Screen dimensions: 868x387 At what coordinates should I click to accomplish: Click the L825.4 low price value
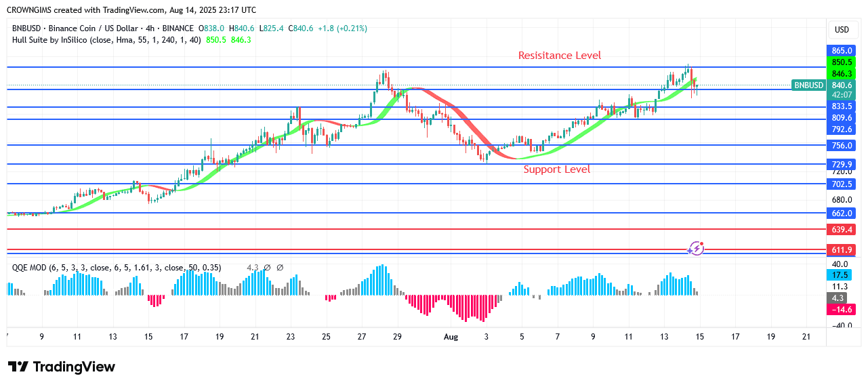click(272, 28)
